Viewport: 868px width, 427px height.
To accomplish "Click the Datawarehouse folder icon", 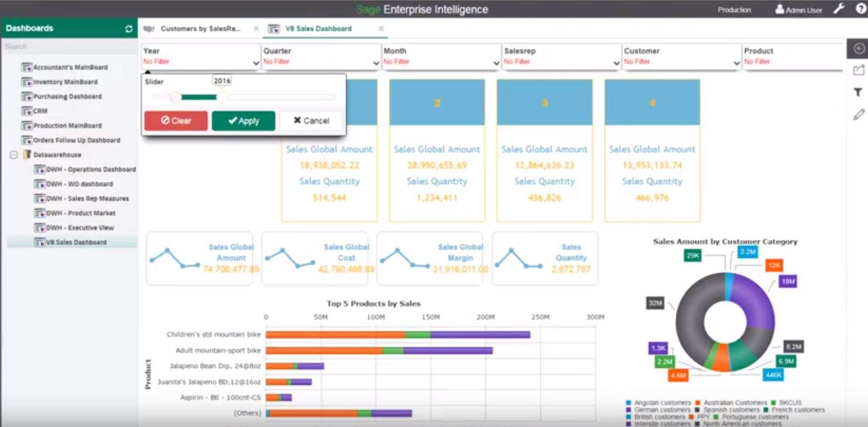I will [27, 155].
